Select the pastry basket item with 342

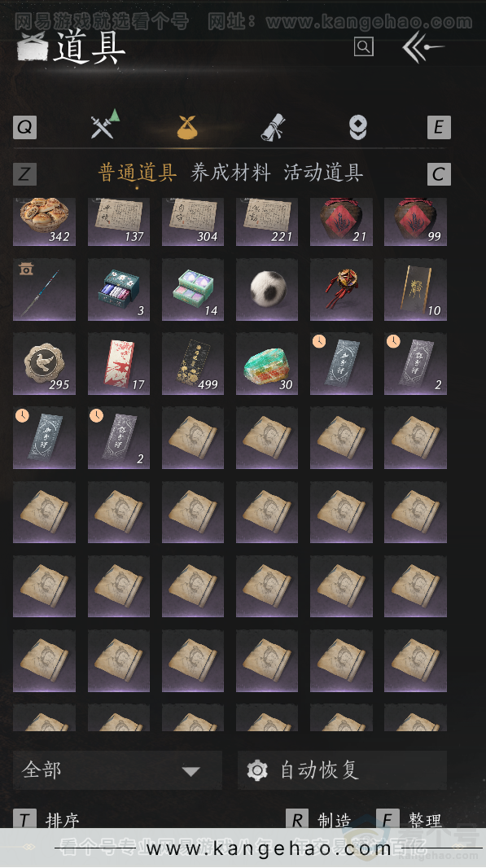(x=44, y=221)
